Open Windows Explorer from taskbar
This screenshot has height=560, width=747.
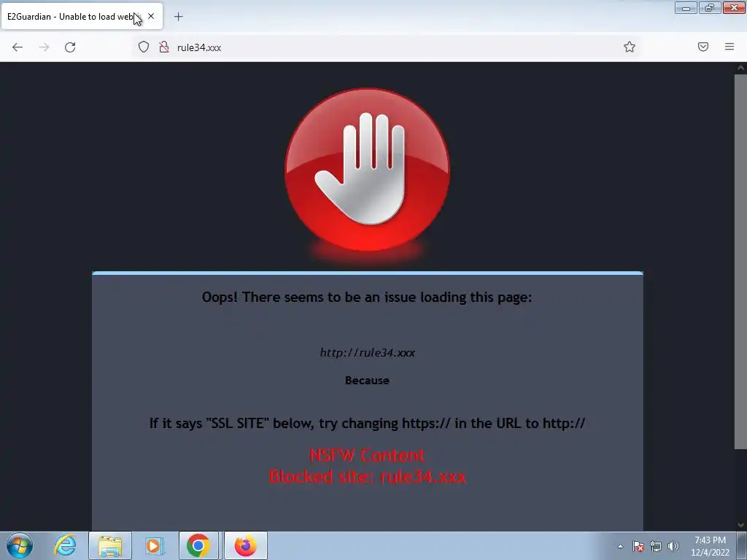tap(110, 545)
